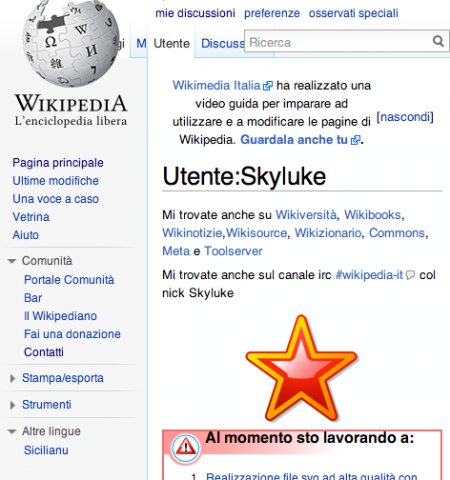This screenshot has width=450, height=480.
Task: Click the search magnifier icon
Action: pos(438,41)
